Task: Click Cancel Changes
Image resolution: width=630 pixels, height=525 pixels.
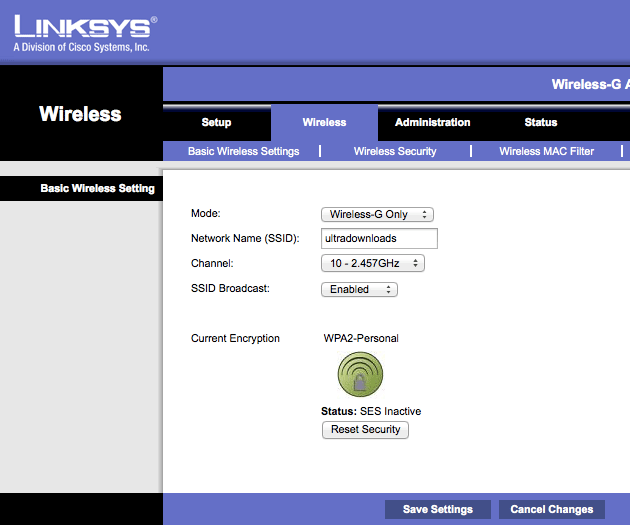Action: pos(552,509)
